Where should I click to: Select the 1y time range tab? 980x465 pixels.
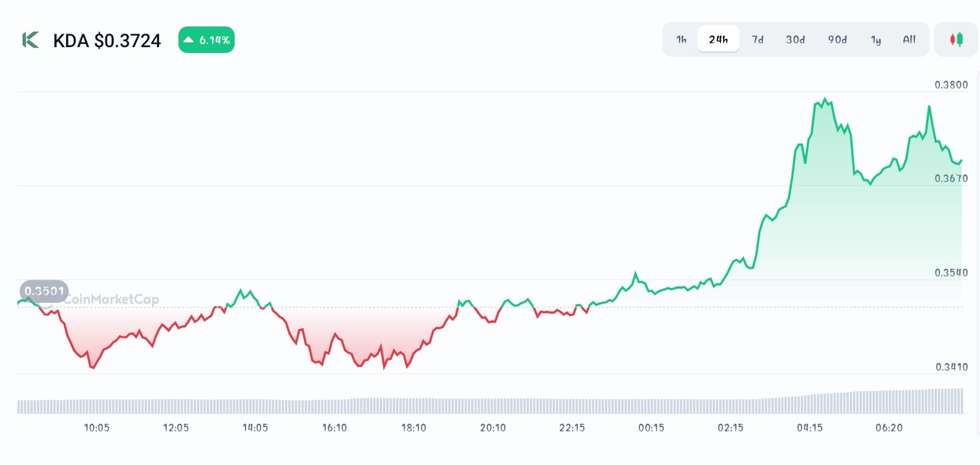pos(876,39)
